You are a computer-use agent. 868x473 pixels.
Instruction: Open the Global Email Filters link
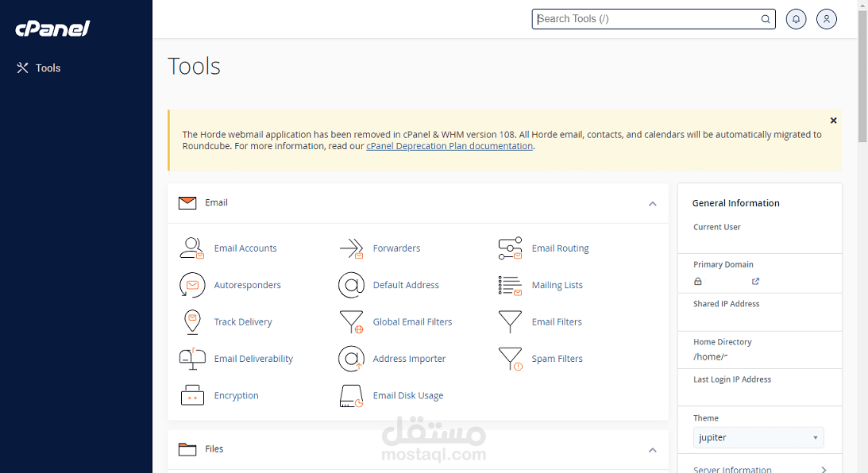tap(412, 322)
